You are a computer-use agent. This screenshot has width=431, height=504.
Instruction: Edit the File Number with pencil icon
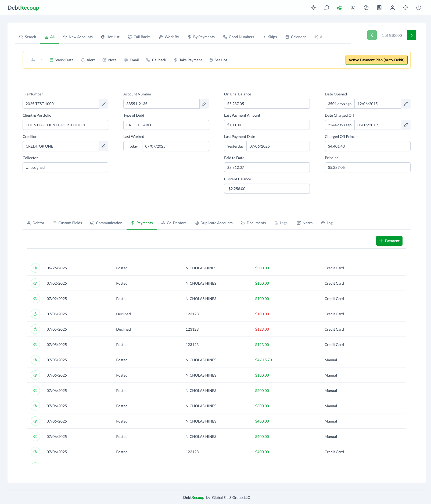103,104
